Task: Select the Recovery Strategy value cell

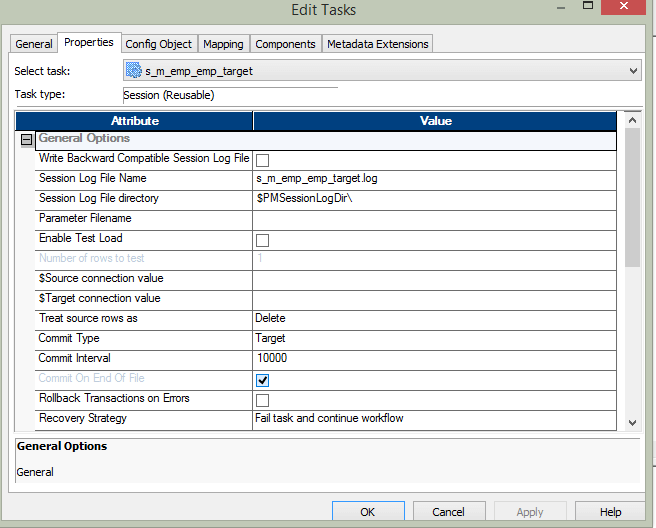Action: [x=434, y=418]
